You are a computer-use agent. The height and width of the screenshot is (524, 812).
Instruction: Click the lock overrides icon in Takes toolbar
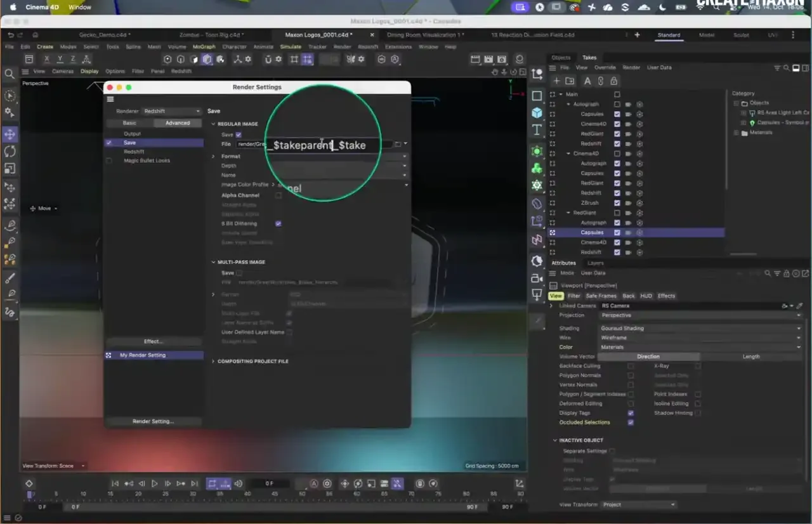(613, 81)
